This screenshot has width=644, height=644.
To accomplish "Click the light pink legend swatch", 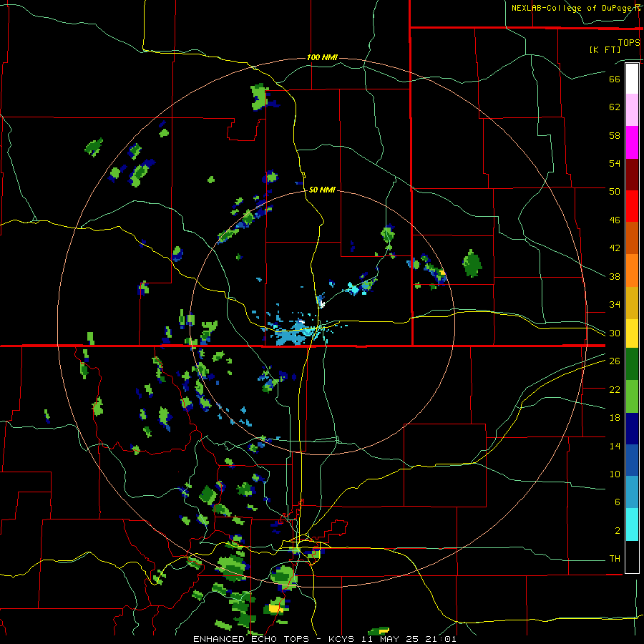I will coord(632,109).
